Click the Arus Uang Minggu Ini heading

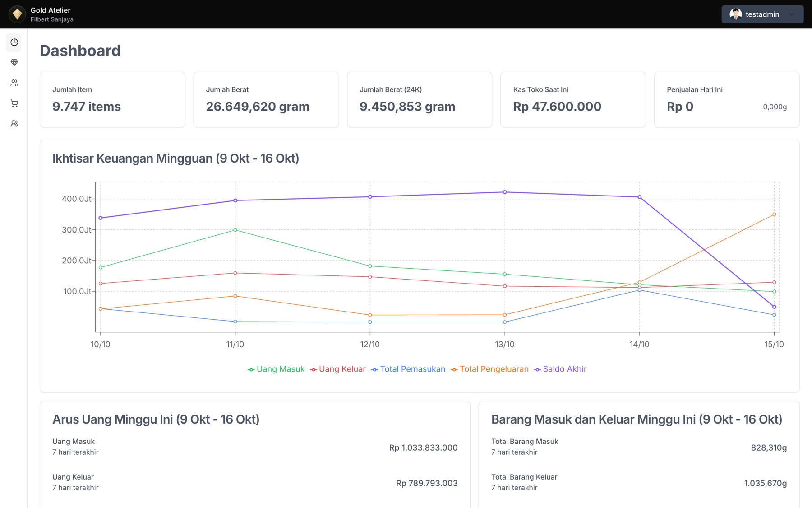[156, 419]
